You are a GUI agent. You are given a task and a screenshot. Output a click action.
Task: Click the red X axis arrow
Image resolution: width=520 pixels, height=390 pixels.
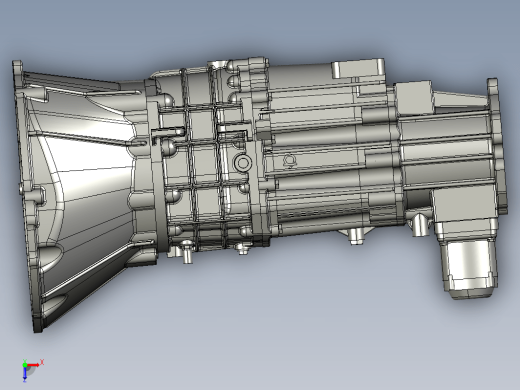click(34, 365)
